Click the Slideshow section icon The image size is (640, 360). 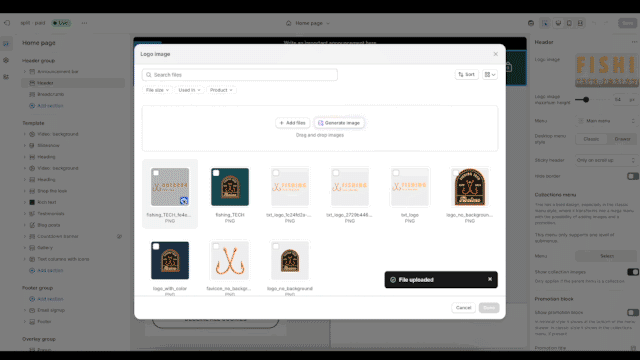pos(32,145)
